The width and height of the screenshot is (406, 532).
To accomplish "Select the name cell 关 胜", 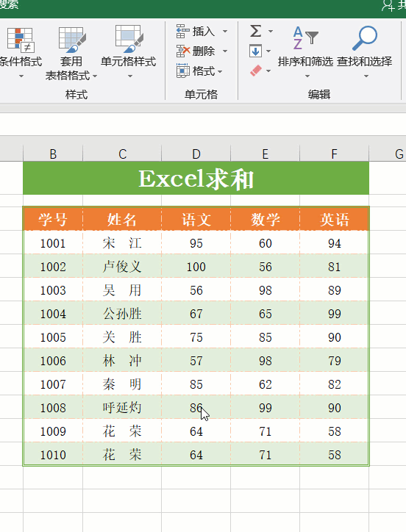I will coord(122,337).
